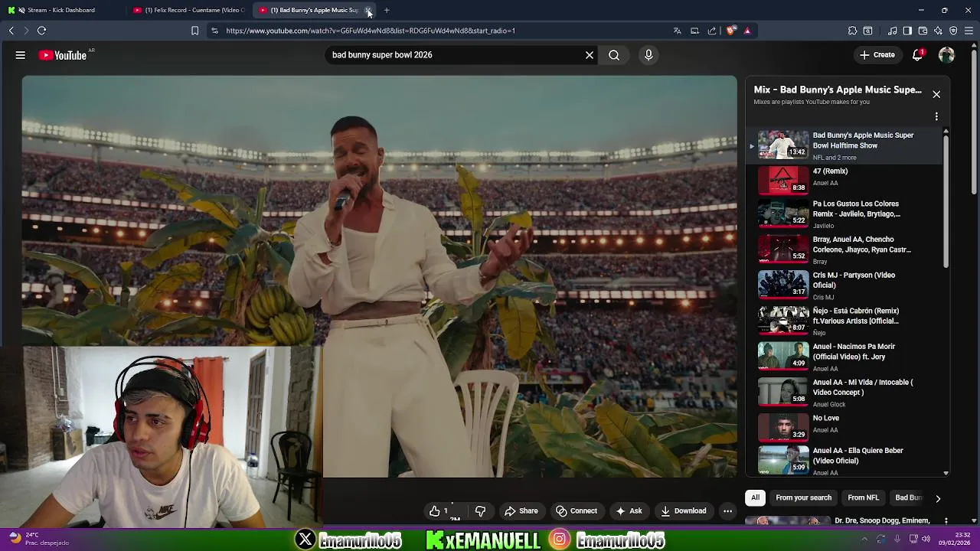The image size is (980, 551).
Task: Open a new browser tab
Action: [387, 10]
